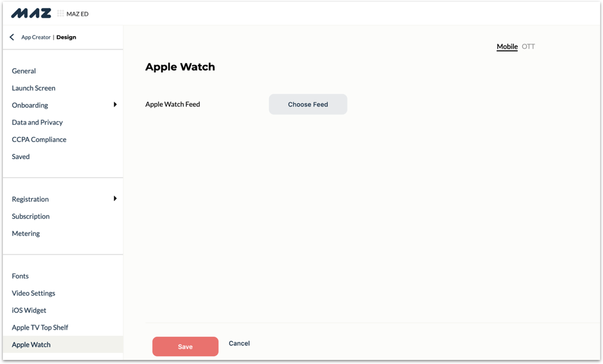Click the MAZ ED app name
This screenshot has width=603, height=364.
[x=78, y=14]
